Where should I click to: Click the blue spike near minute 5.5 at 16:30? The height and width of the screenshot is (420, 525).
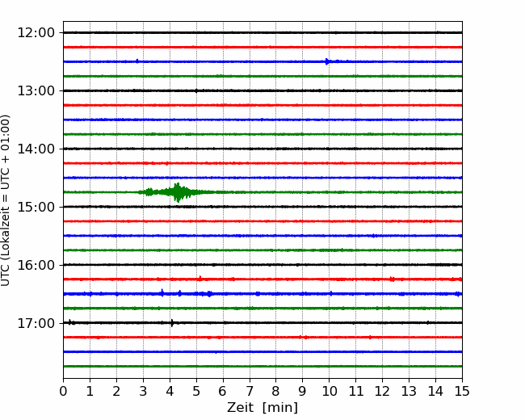(209, 294)
